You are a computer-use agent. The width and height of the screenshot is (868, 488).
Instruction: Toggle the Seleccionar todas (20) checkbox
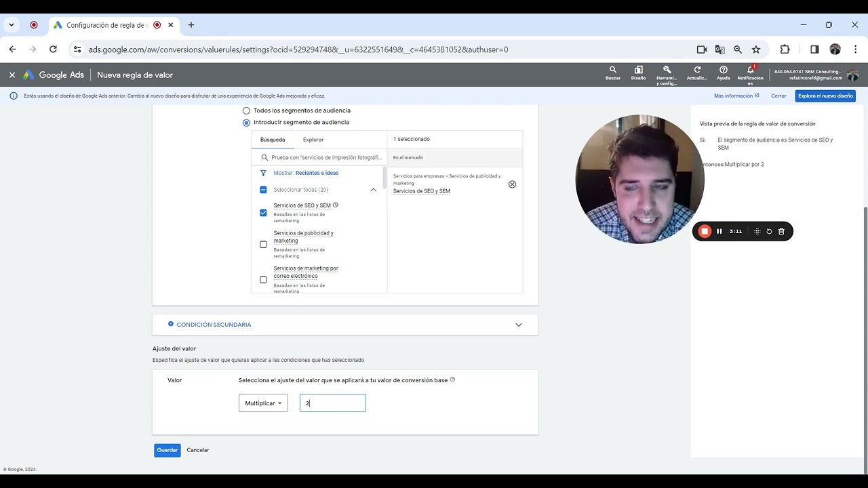(x=263, y=190)
